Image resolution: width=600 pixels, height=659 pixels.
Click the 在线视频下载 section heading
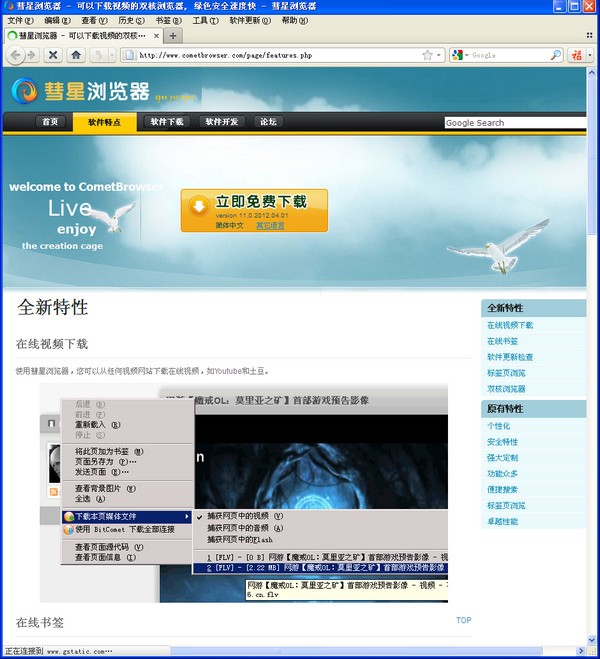tap(52, 344)
